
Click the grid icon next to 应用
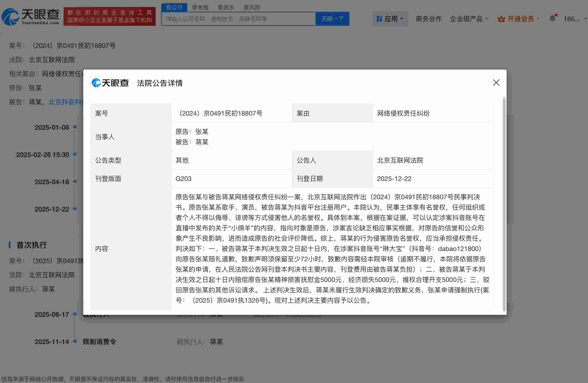[379, 19]
